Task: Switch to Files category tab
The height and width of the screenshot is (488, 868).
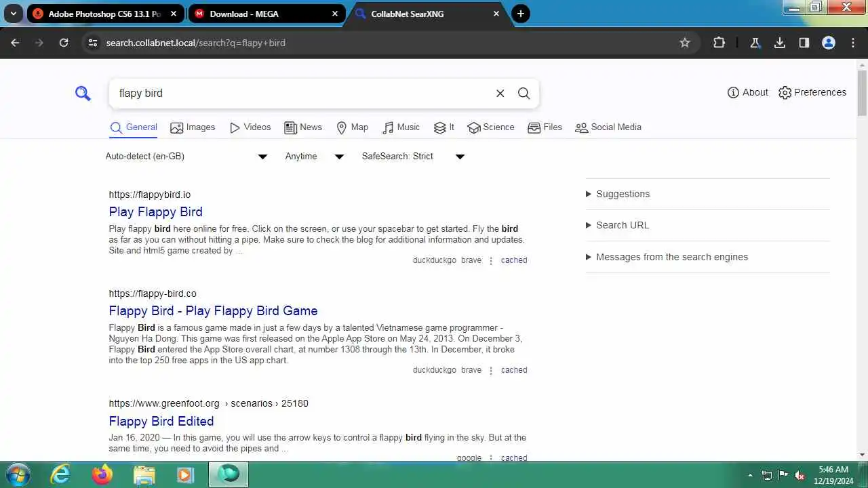Action: click(545, 127)
